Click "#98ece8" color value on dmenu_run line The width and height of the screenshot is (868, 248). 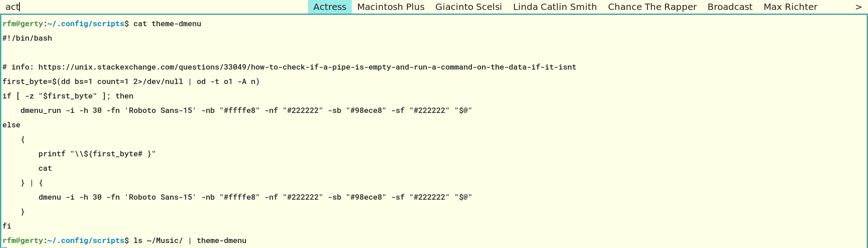366,111
